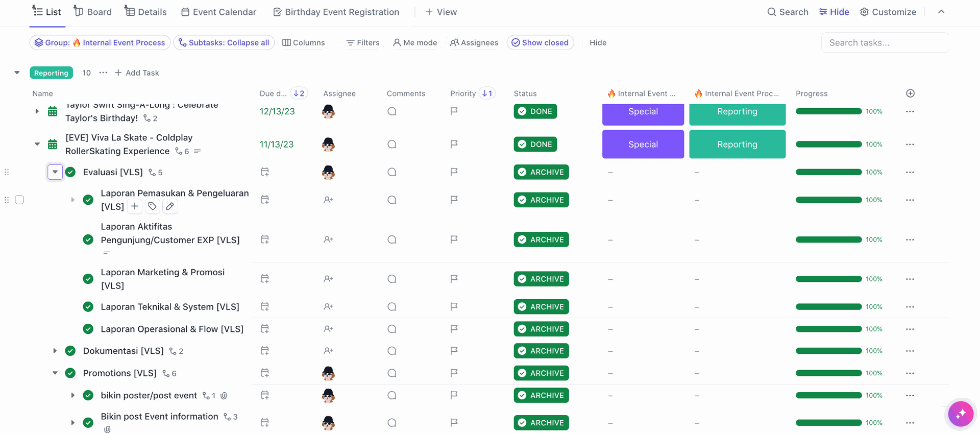Expand Dokumentasi [VLS] subtasks
980x433 pixels.
pyautogui.click(x=55, y=351)
